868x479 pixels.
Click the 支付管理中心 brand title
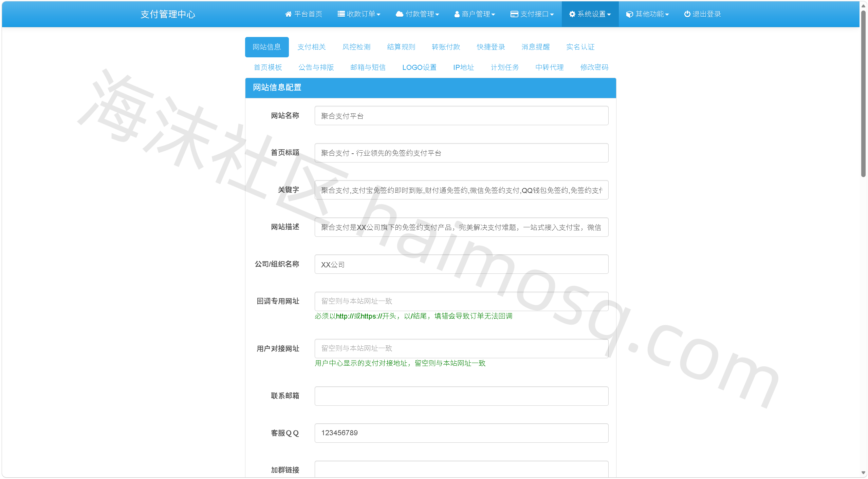pyautogui.click(x=168, y=14)
